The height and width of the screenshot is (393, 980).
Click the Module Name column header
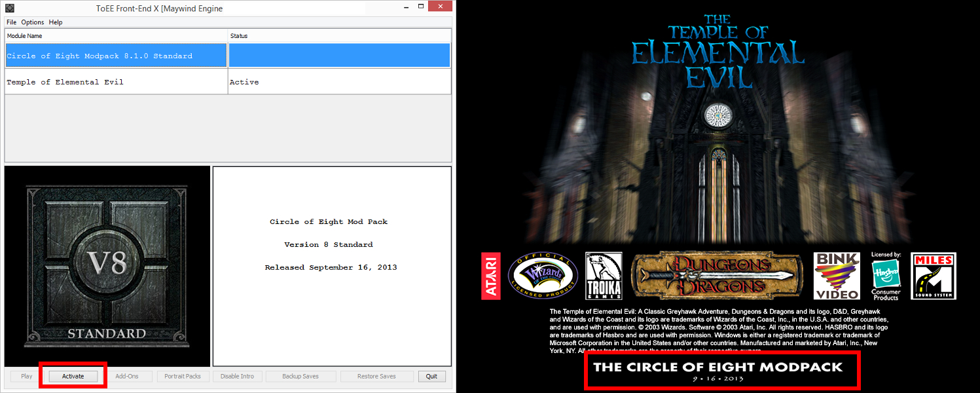point(116,36)
